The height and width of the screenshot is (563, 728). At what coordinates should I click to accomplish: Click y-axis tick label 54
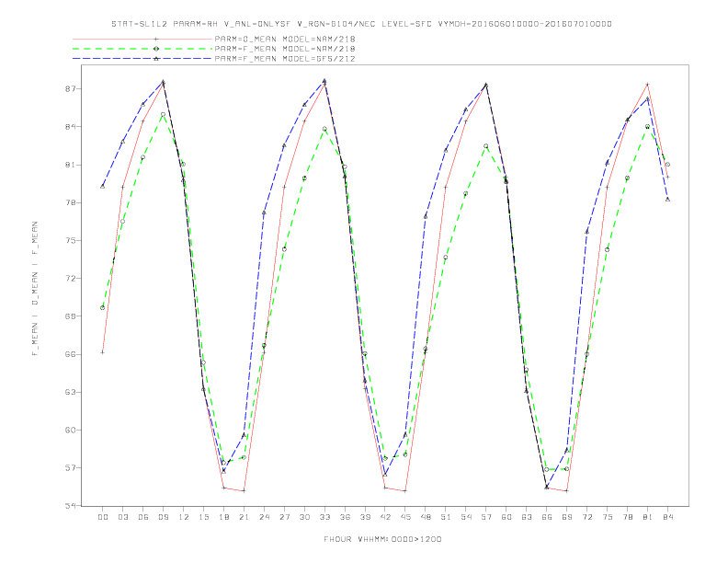click(71, 505)
